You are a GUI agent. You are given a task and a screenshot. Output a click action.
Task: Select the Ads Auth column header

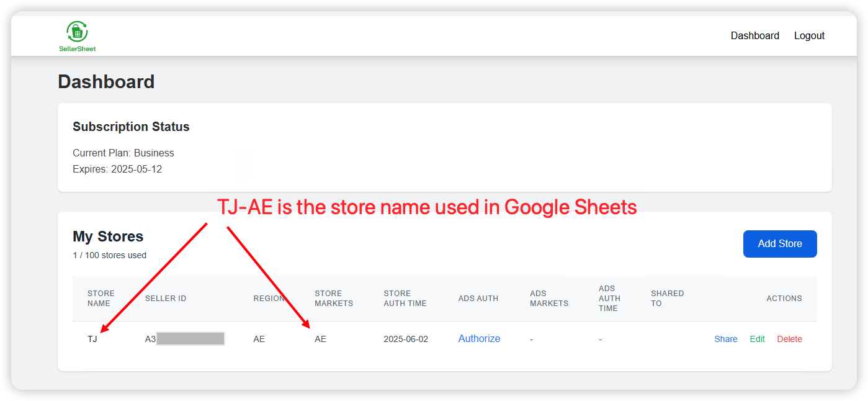(478, 299)
